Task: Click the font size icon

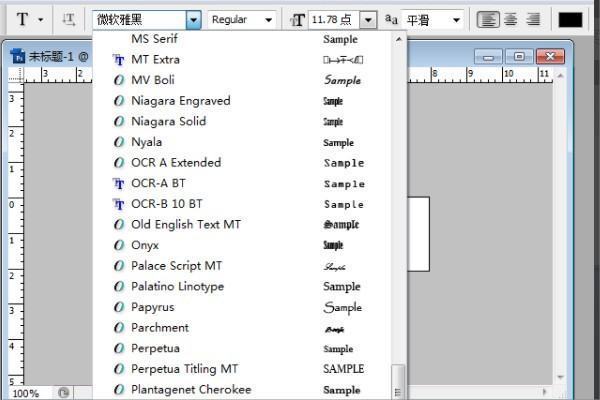Action: (298, 19)
